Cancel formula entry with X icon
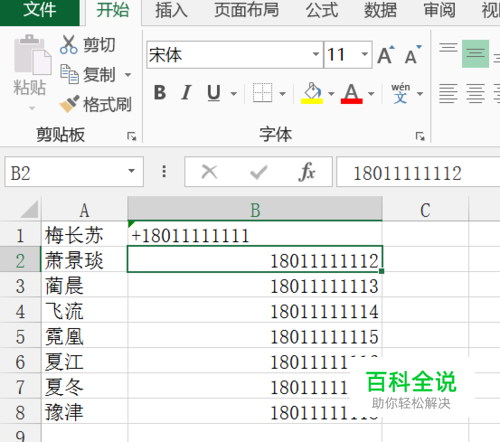The height and width of the screenshot is (442, 500). coord(209,172)
